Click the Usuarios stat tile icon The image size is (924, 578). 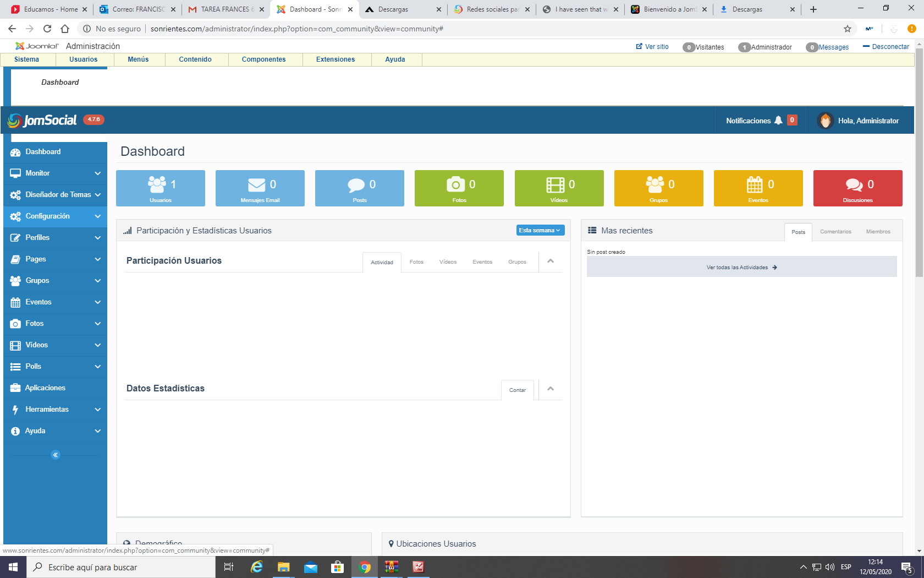coord(157,184)
